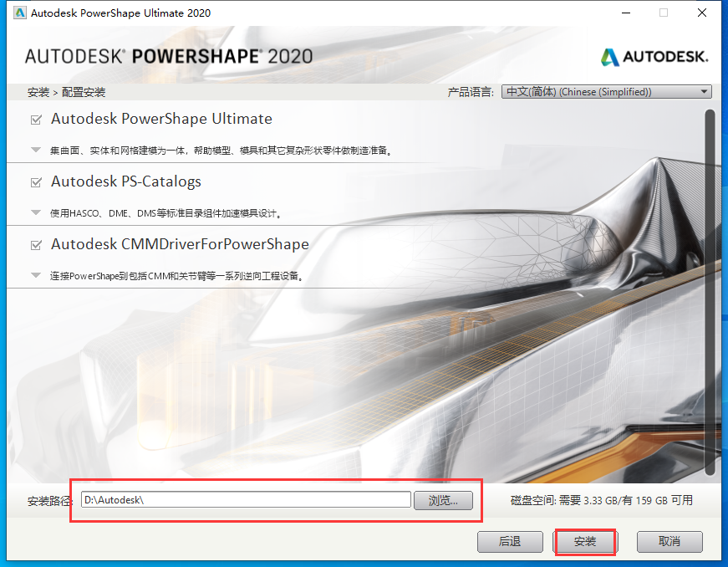Click the PS-Catalogs HASCO, DME description text
Viewport: 728px width, 567px height.
click(x=165, y=213)
